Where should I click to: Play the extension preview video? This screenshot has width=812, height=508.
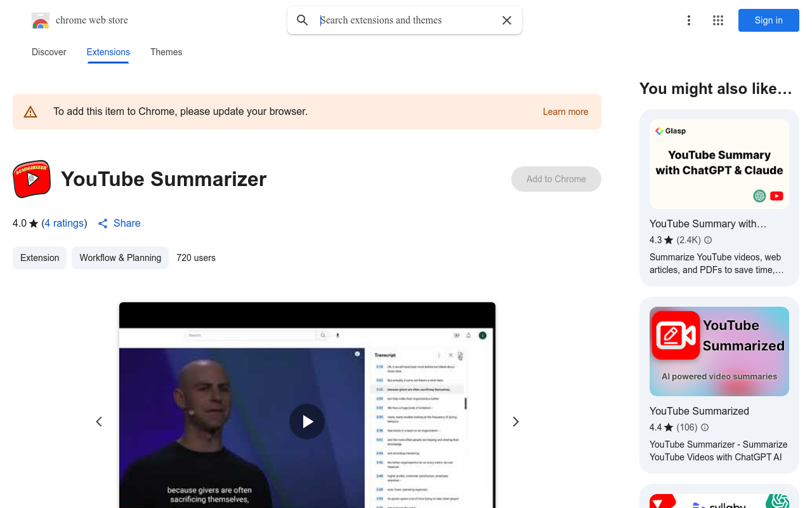(x=307, y=422)
